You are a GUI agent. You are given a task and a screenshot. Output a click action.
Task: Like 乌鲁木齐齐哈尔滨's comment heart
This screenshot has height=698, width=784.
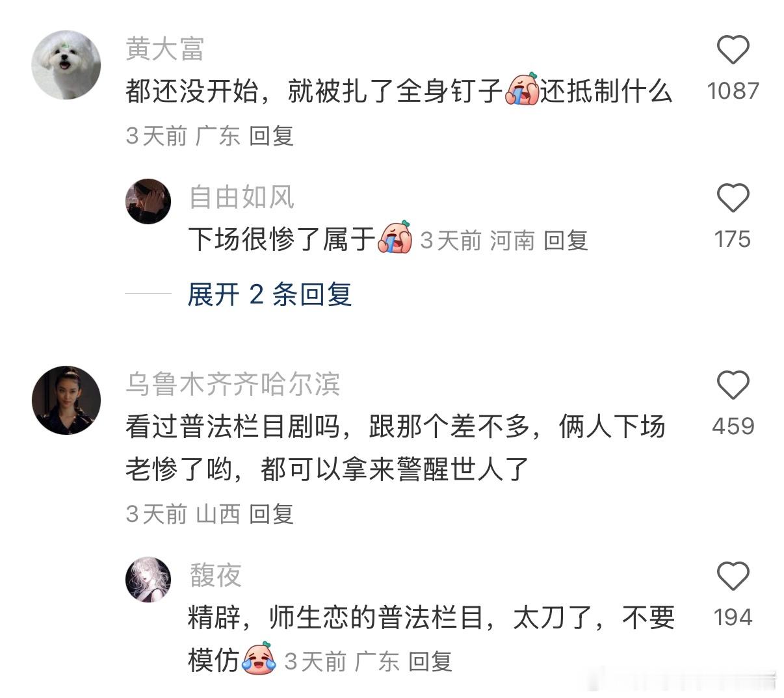coord(733,385)
